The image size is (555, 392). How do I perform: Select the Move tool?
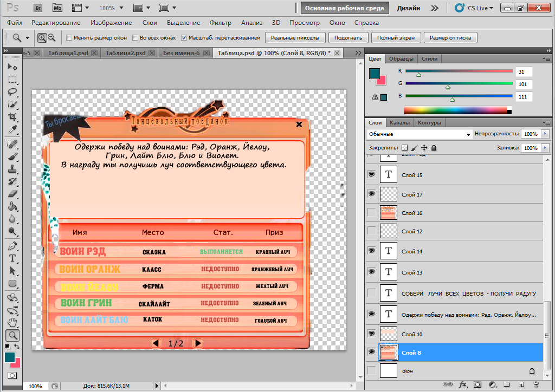[12, 67]
